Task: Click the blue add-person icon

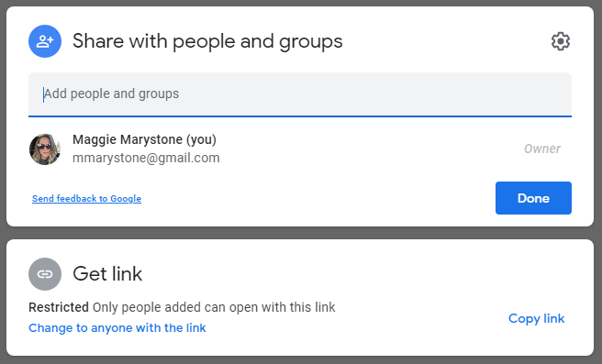Action: 45,41
